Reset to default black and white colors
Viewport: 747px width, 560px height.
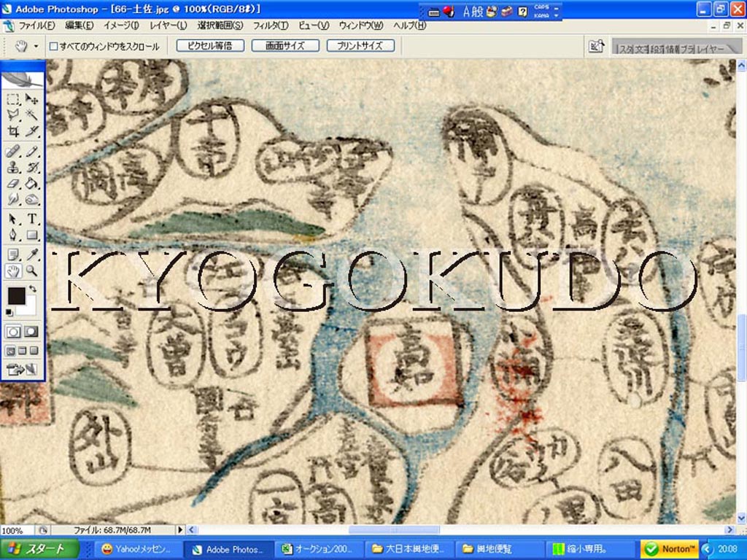click(x=9, y=312)
